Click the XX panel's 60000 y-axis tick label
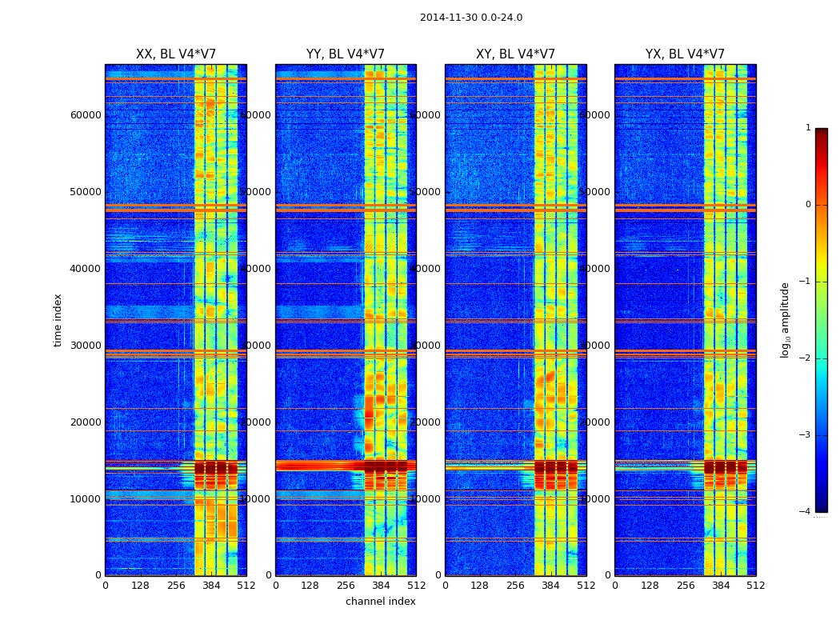Viewport: 840px width, 640px height. (x=86, y=115)
